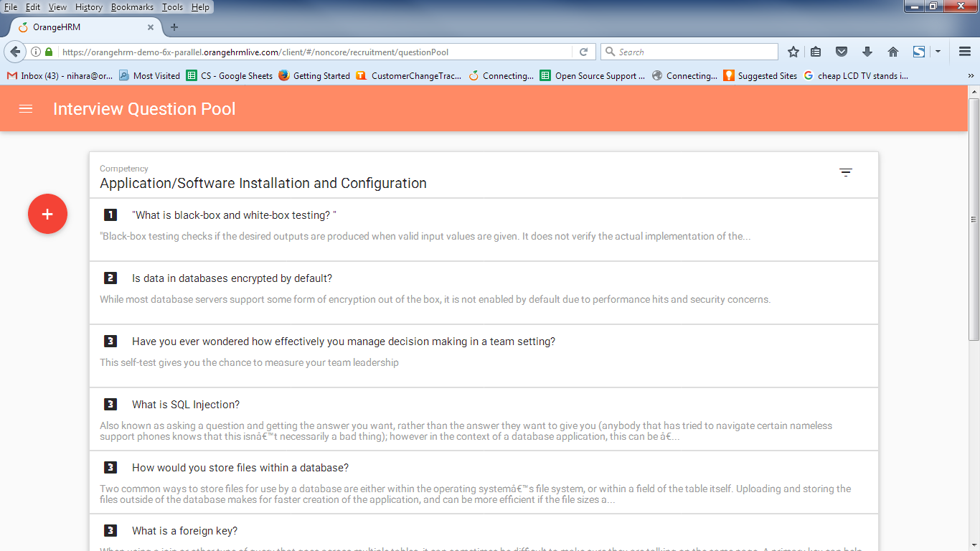Open the File menu

coord(11,6)
